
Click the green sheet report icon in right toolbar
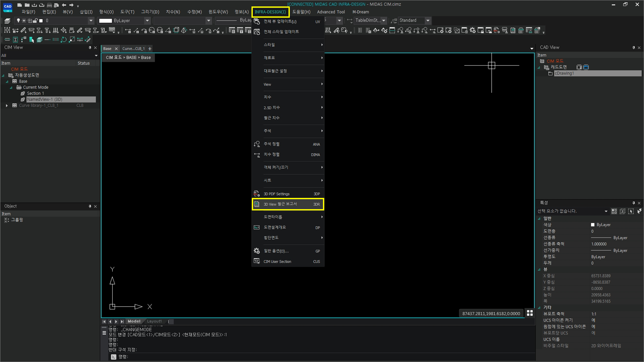click(x=513, y=30)
